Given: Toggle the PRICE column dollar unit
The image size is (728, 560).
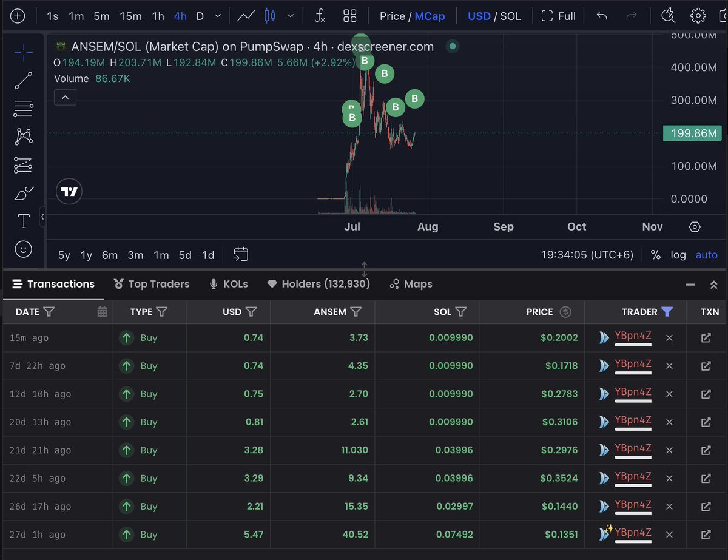Looking at the screenshot, I should pos(565,312).
